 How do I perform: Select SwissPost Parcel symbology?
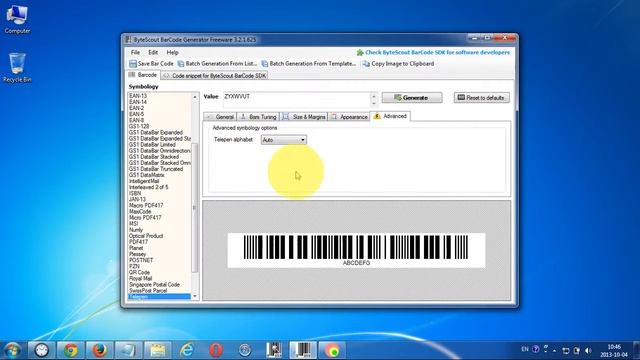pyautogui.click(x=148, y=291)
